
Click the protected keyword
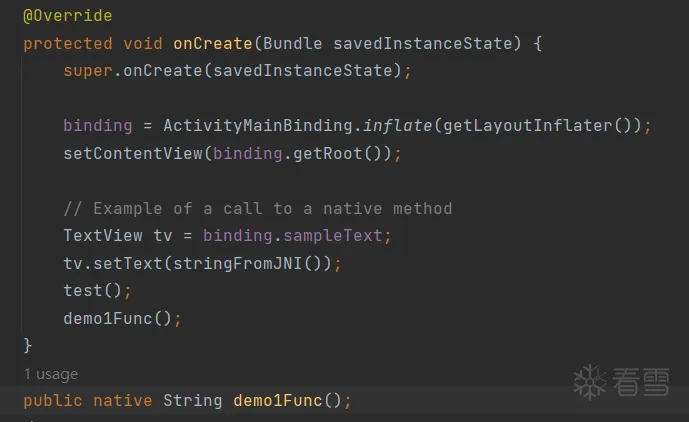click(x=68, y=44)
